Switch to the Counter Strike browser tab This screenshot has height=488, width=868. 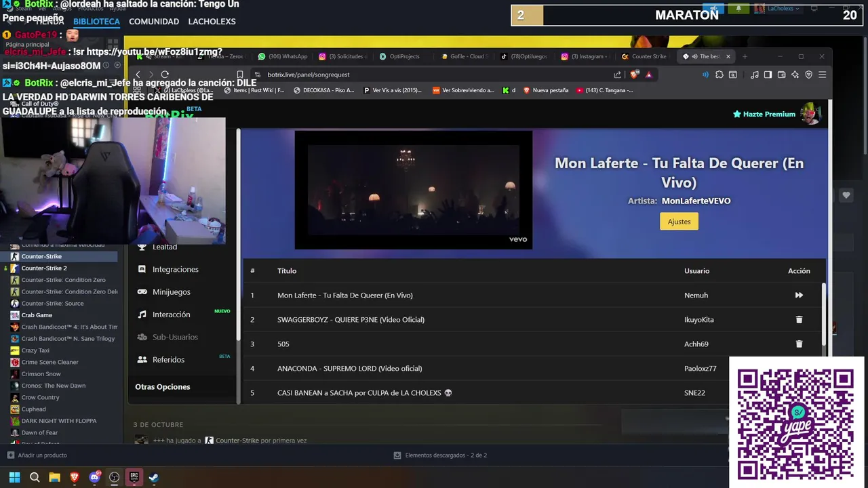click(x=644, y=56)
